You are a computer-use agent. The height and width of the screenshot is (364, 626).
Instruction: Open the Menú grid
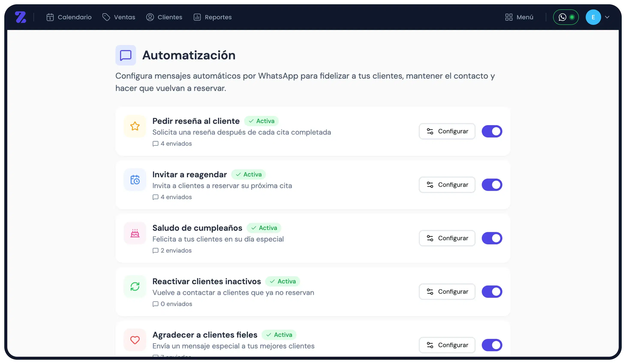(x=519, y=17)
